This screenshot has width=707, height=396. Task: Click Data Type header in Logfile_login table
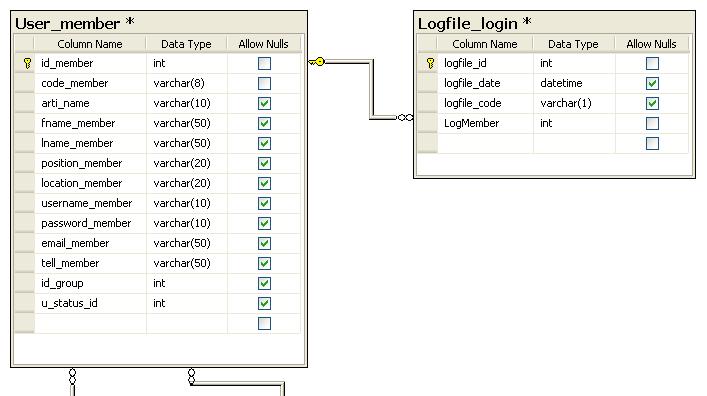point(573,44)
